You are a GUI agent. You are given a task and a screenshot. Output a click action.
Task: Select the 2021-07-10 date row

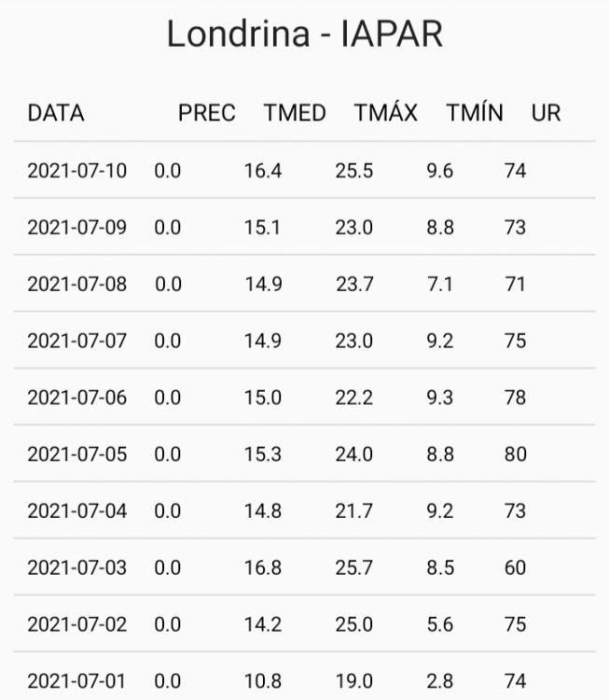click(77, 171)
